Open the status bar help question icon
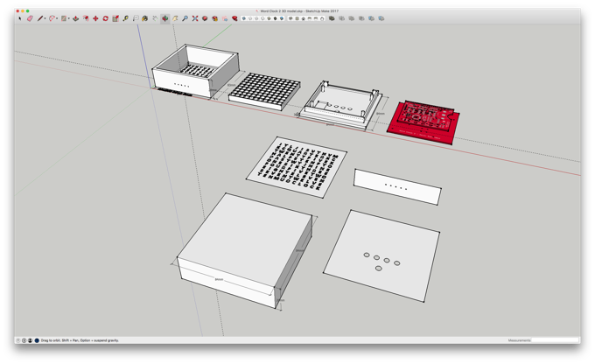 click(17, 340)
